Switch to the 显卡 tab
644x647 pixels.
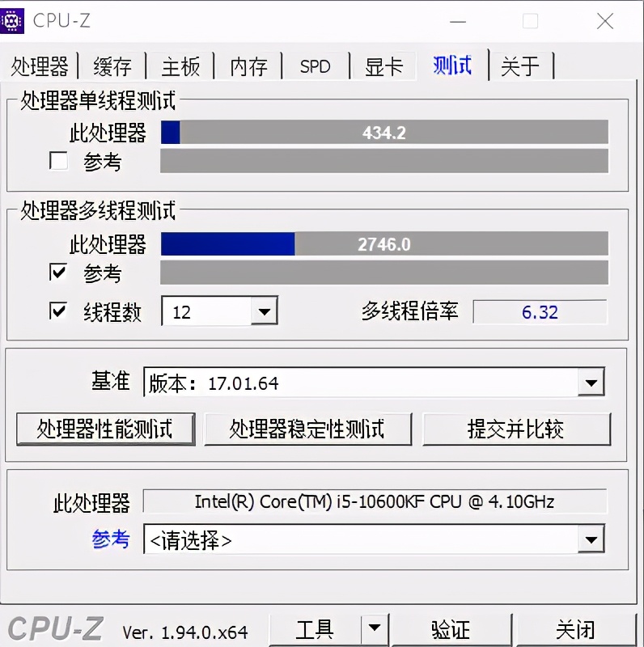coord(383,66)
